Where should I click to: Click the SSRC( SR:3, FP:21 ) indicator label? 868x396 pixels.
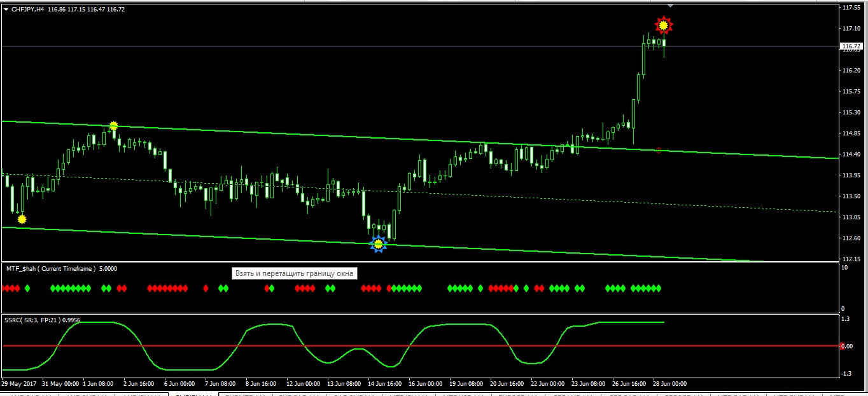click(43, 320)
